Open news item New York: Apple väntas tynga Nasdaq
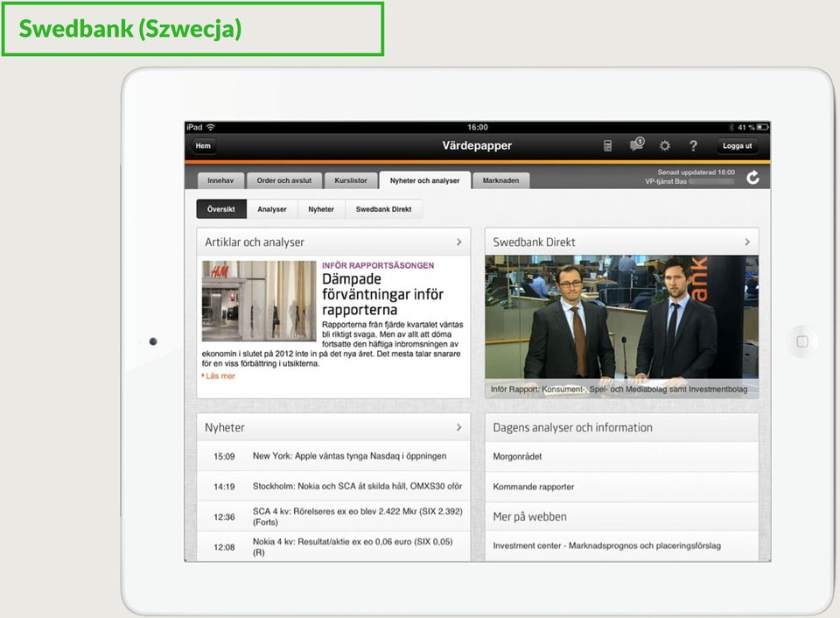840x618 pixels. point(333,456)
